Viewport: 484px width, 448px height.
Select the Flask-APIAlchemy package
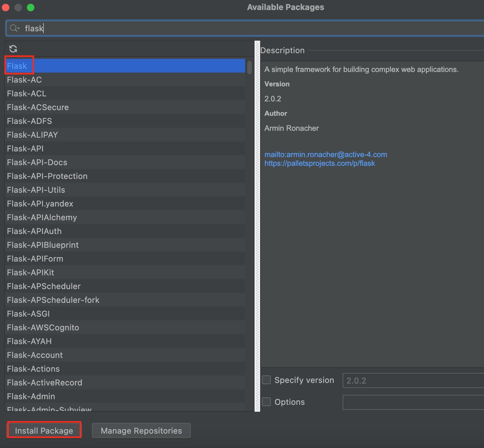125,217
